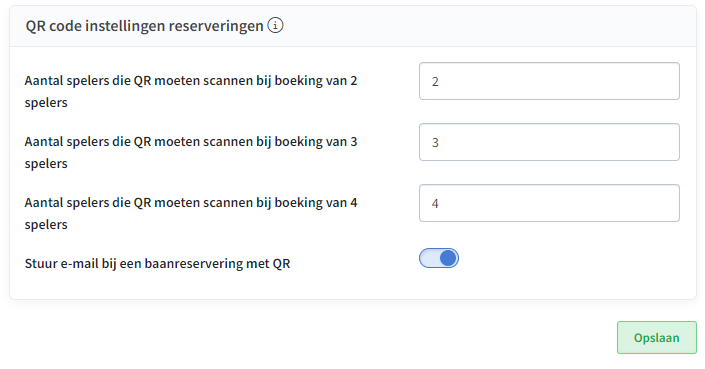The width and height of the screenshot is (705, 369).
Task: Place cursor on value 2 in first field
Action: 435,82
